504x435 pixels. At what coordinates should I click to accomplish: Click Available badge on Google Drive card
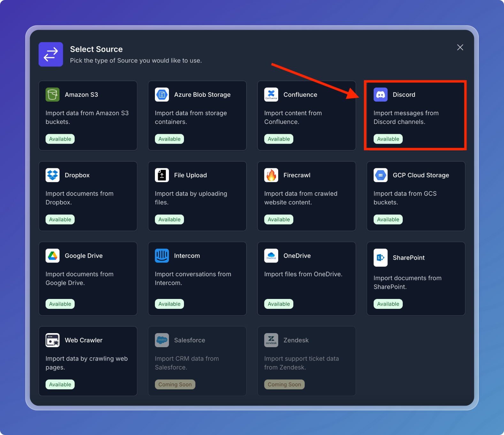[60, 304]
